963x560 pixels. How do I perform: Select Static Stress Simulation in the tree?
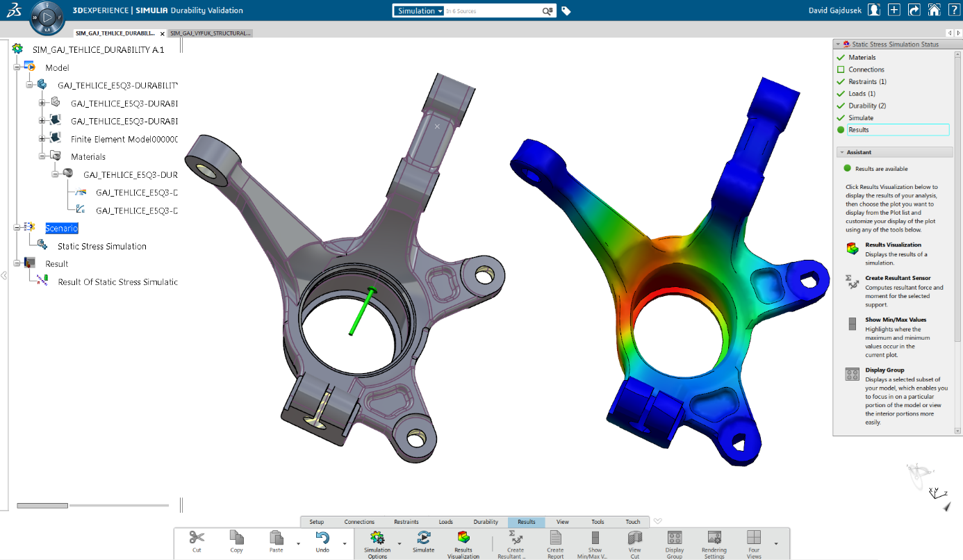click(x=102, y=246)
